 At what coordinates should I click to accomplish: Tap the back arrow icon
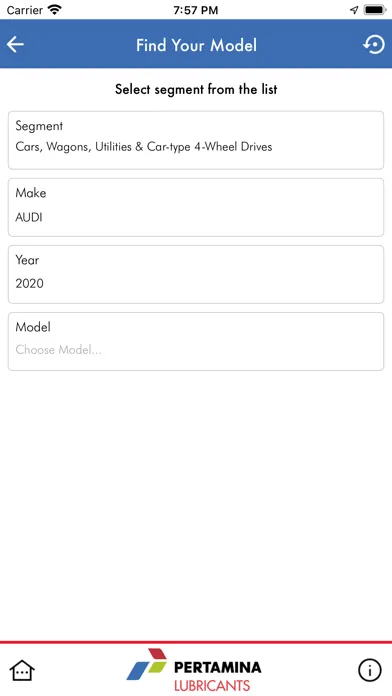click(15, 44)
